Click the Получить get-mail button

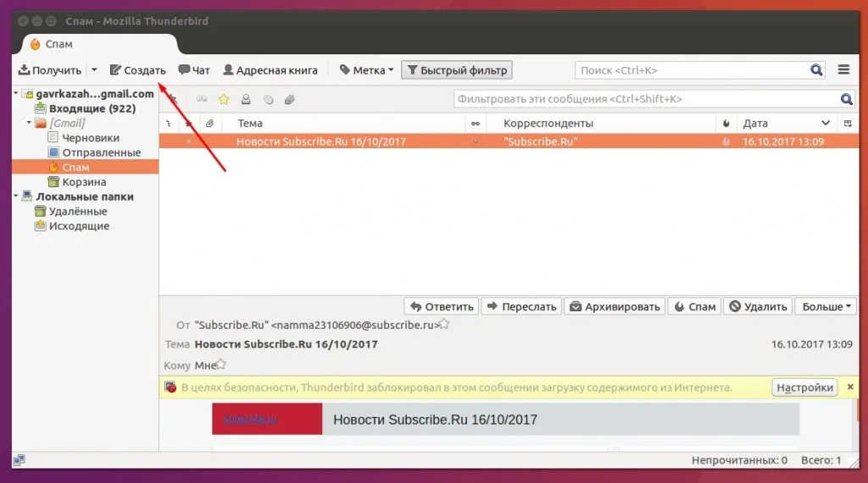[50, 70]
